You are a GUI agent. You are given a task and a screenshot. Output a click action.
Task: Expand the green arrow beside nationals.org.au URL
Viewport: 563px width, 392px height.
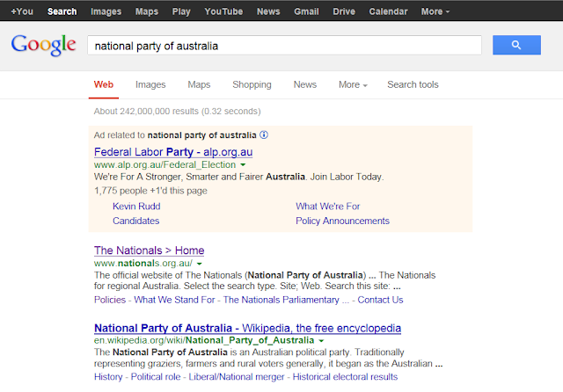pos(200,264)
